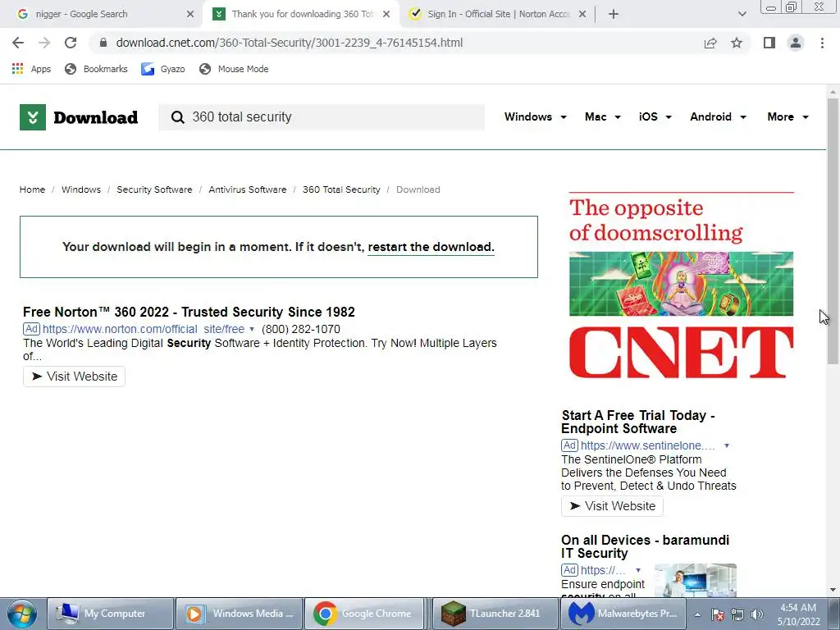Open the Free Norton 360 2022 ad title

(x=189, y=312)
